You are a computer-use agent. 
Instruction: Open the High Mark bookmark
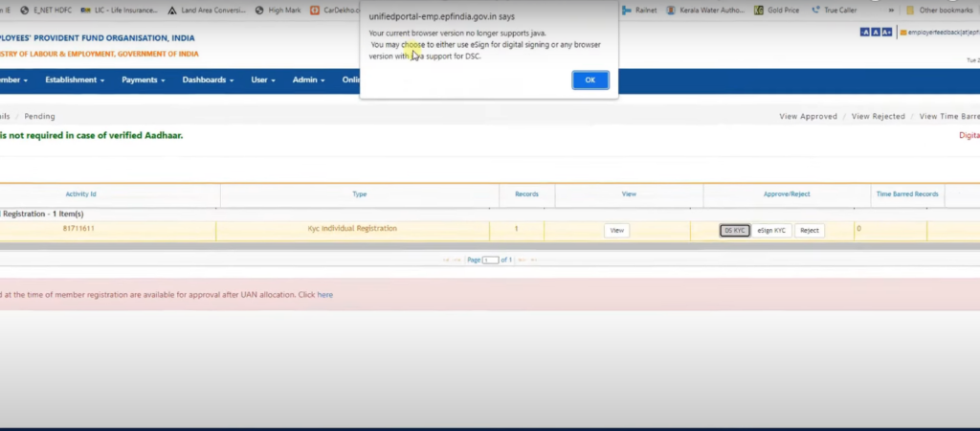[278, 10]
